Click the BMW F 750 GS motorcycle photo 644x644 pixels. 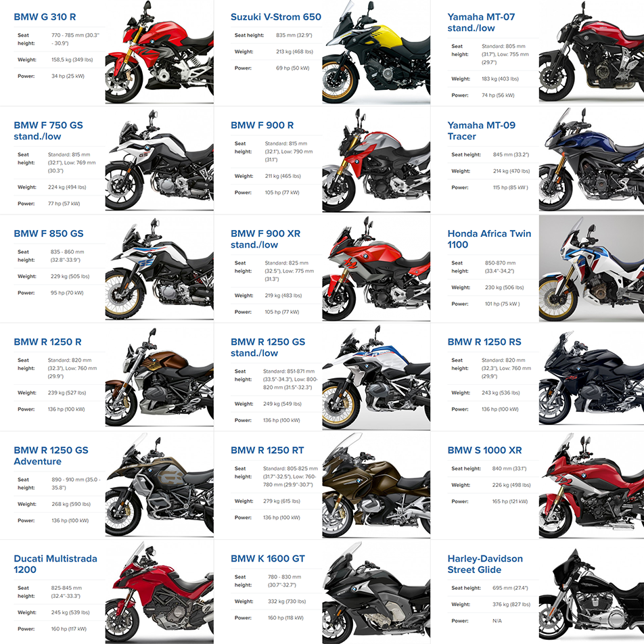pyautogui.click(x=160, y=160)
